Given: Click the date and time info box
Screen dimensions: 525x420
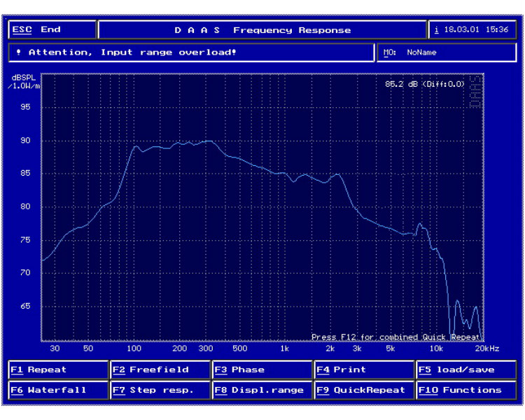Looking at the screenshot, I should [x=472, y=30].
